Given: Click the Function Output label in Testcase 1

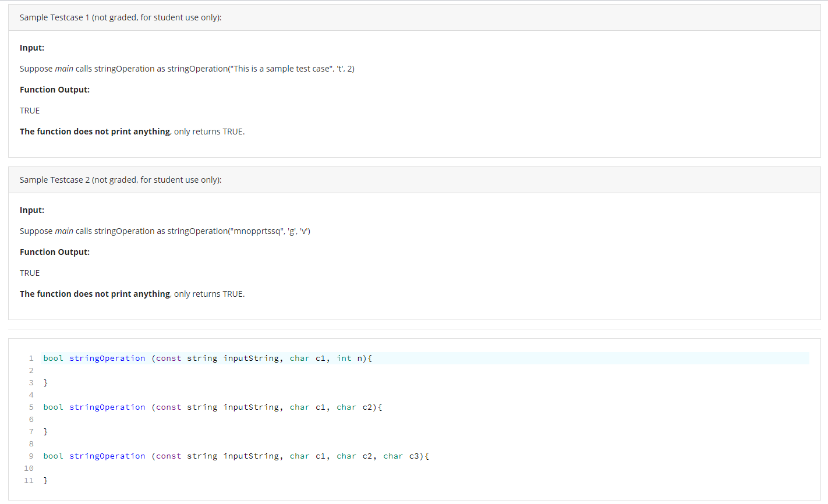Looking at the screenshot, I should pos(54,89).
